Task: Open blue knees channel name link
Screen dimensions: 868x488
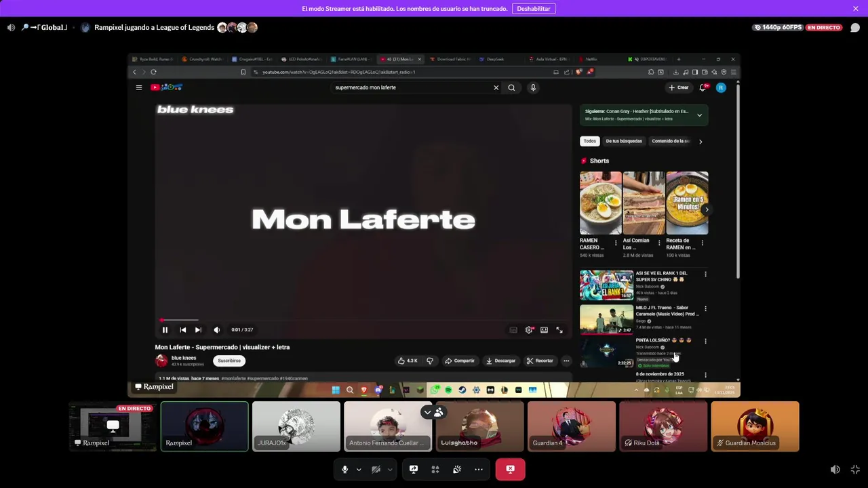Action: (x=184, y=358)
